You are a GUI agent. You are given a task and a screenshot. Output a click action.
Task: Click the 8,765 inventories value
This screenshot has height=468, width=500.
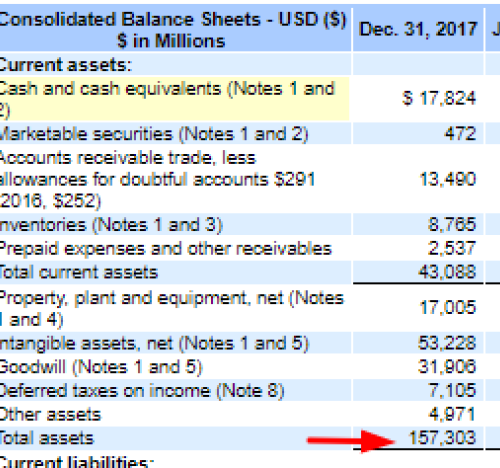[x=452, y=224]
